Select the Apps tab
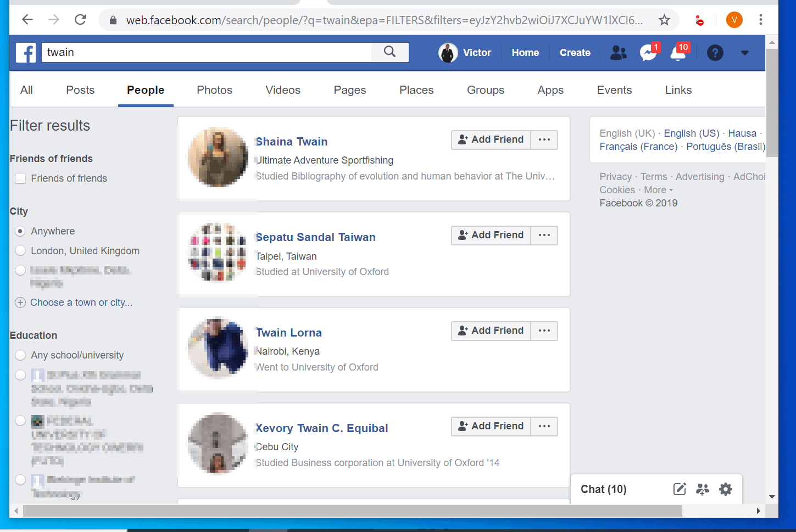The width and height of the screenshot is (796, 532). click(x=550, y=90)
